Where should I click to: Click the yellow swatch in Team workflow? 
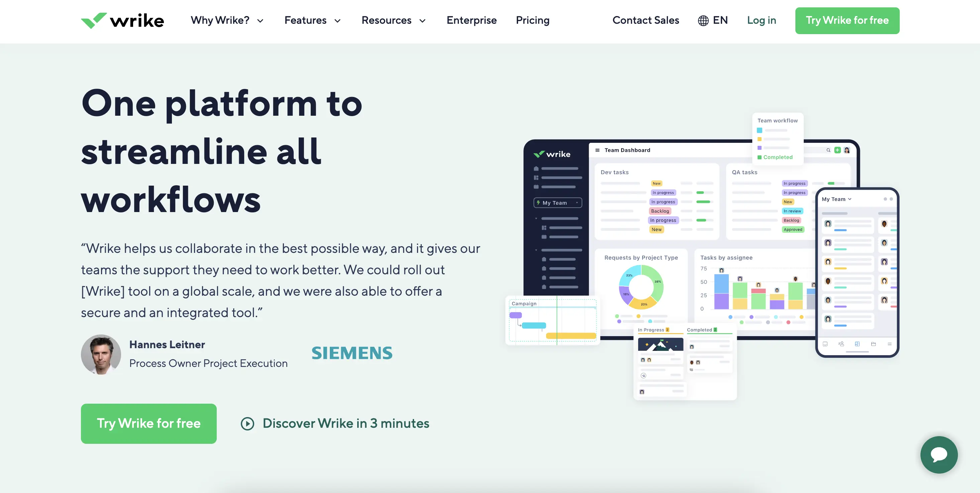[759, 139]
